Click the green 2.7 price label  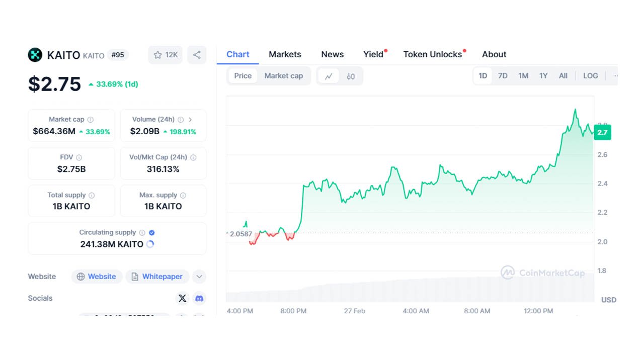tap(602, 133)
